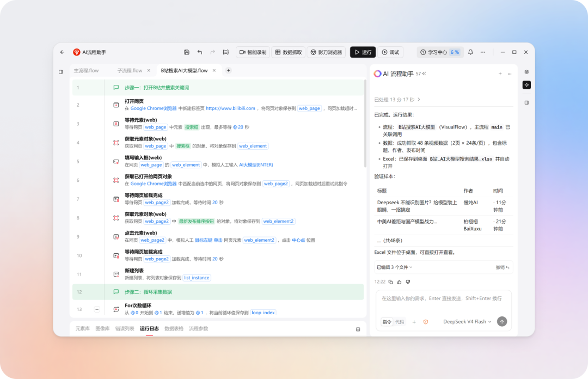Select step 1 comment 打开B站并搜索关键词
Screen dimensions: 588x379
pyautogui.click(x=218, y=88)
